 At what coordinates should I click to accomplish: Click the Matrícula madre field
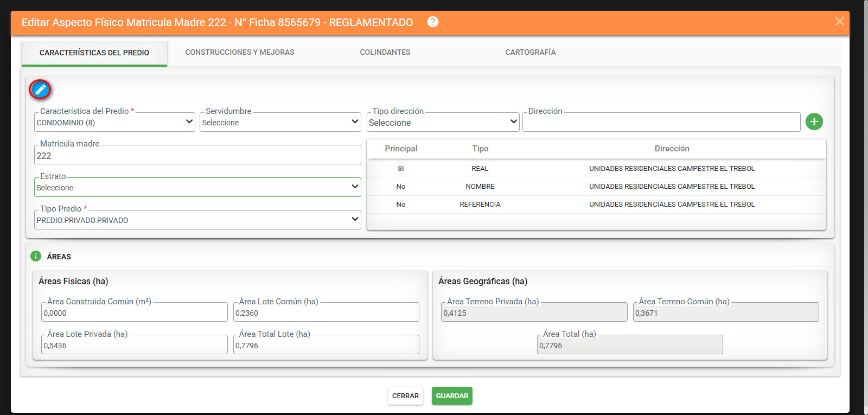(197, 155)
